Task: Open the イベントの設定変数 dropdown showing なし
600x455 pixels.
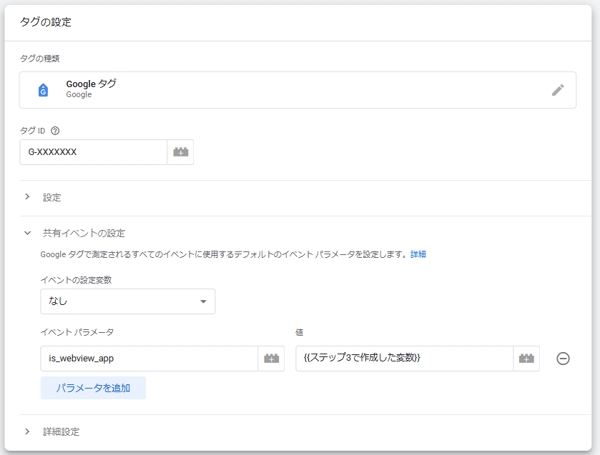Action: point(127,301)
